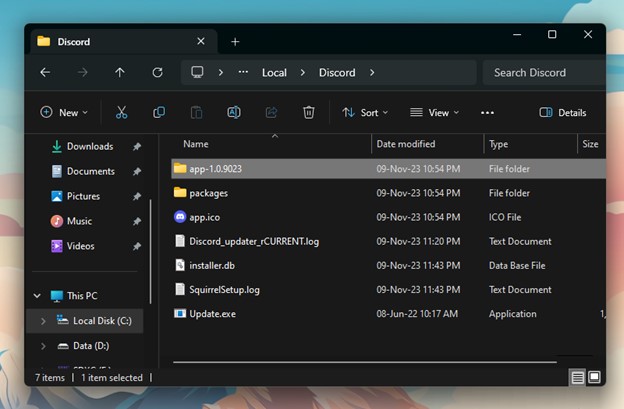This screenshot has height=409, width=624.
Task: Click the Copy icon in toolbar
Action: point(159,113)
